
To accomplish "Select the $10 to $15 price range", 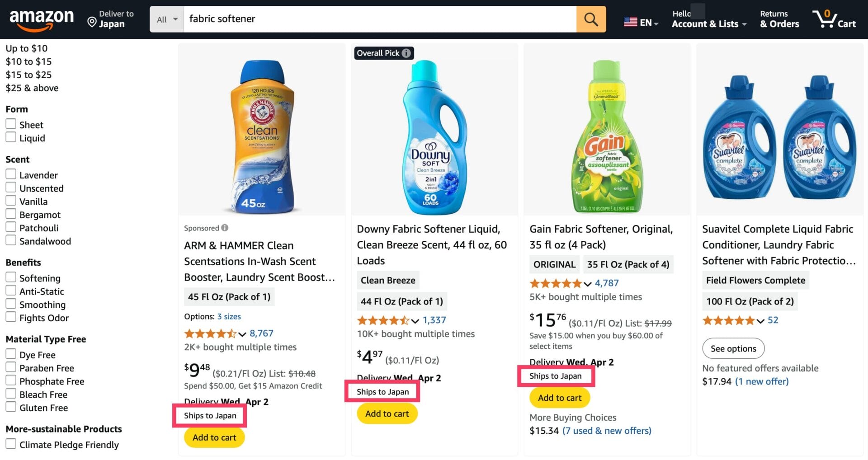I will tap(28, 61).
